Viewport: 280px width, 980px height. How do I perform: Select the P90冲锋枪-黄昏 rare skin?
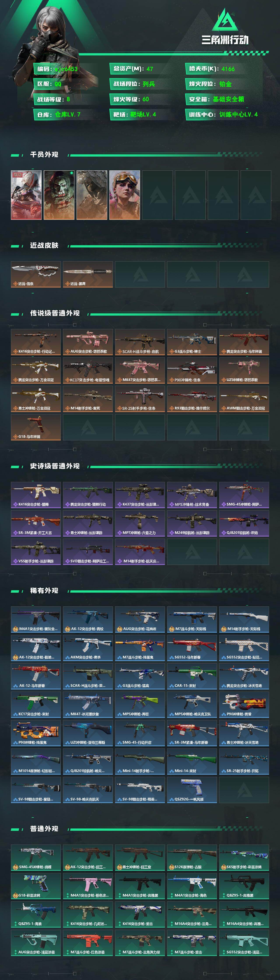244,704
